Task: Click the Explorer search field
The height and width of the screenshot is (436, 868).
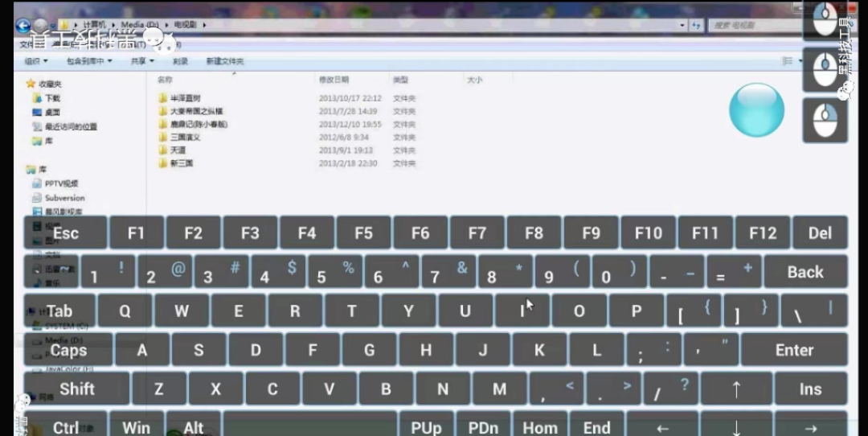Action: coord(754,25)
